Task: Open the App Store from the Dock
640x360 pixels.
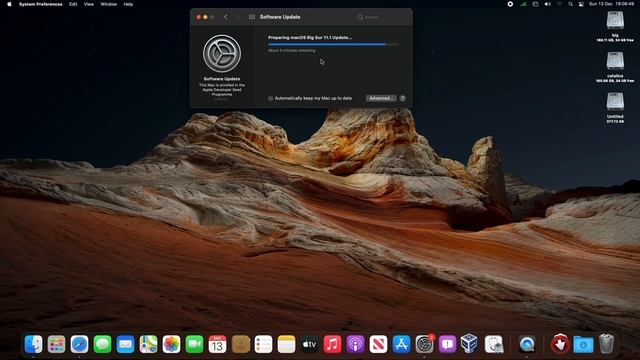Action: point(402,344)
